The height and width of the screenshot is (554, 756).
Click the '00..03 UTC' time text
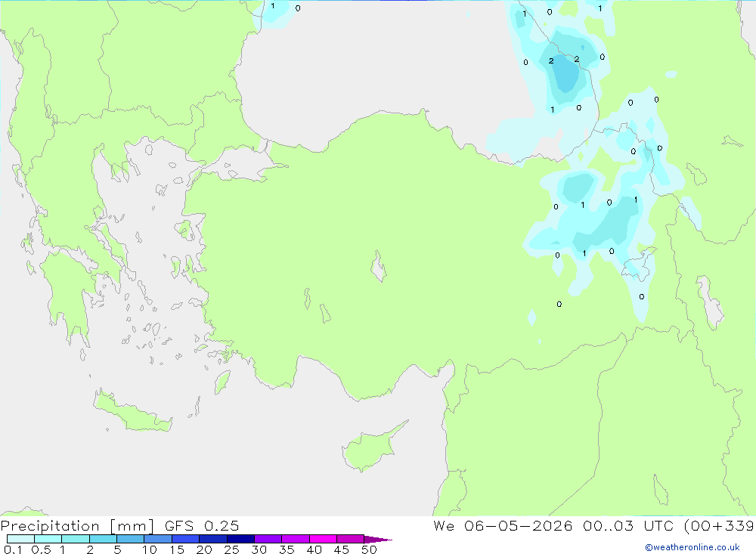627,525
